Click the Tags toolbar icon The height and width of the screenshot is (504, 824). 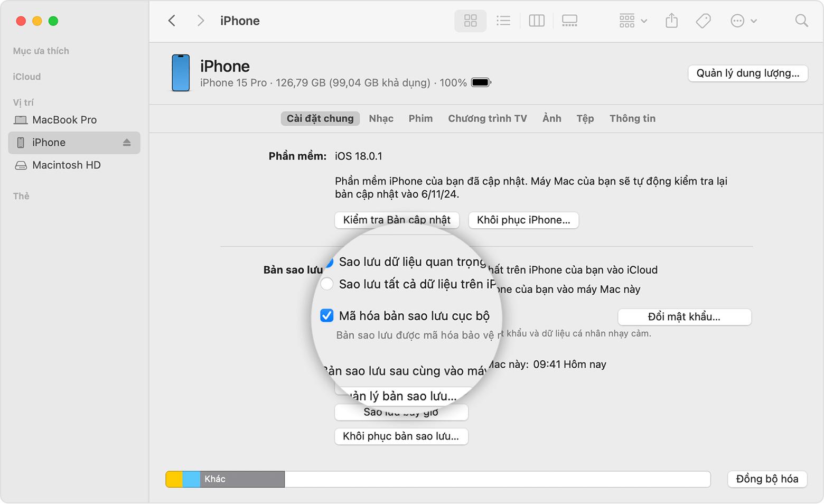703,21
